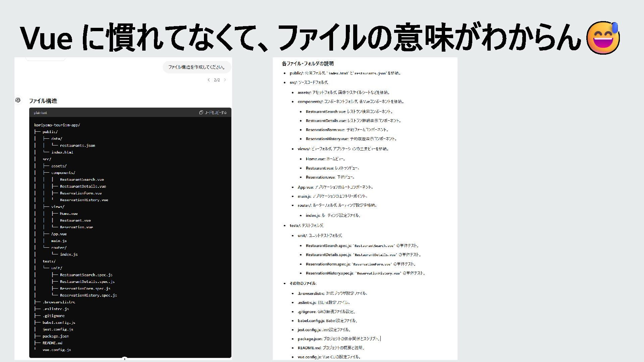Click 'vue.config.js' in the code tree

tap(57, 350)
